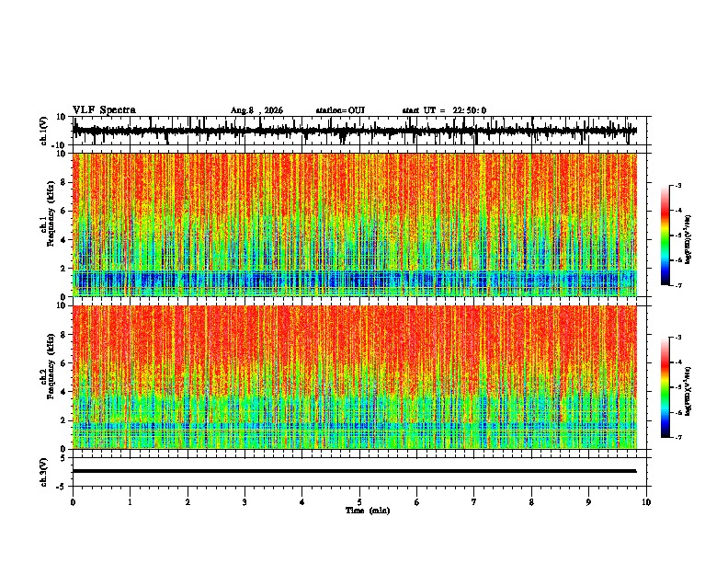Click the ch.1 frequency spectrogram panel
The width and height of the screenshot is (728, 563).
pyautogui.click(x=354, y=224)
